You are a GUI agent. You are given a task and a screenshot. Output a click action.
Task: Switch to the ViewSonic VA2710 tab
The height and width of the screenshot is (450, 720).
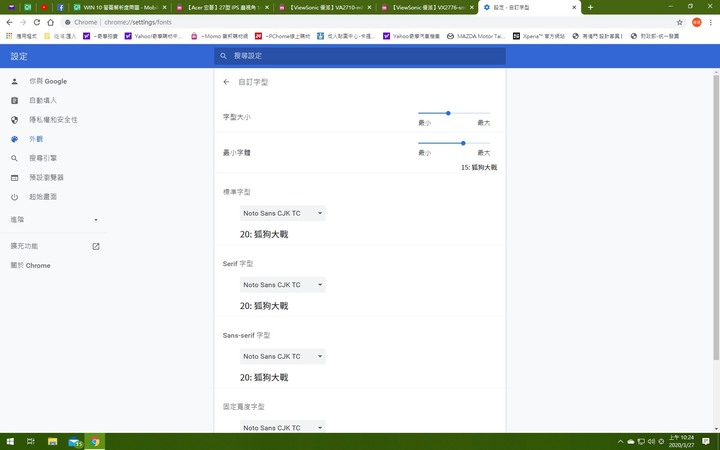[x=326, y=7]
